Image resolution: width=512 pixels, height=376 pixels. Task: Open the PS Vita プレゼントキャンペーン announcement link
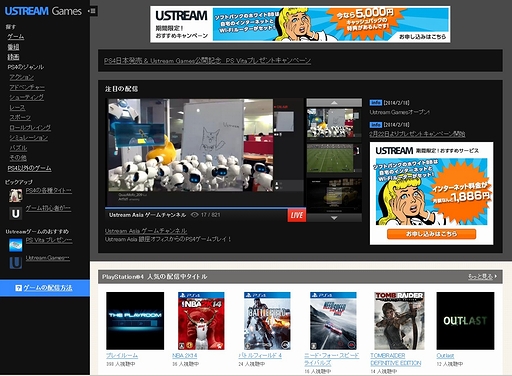[207, 61]
